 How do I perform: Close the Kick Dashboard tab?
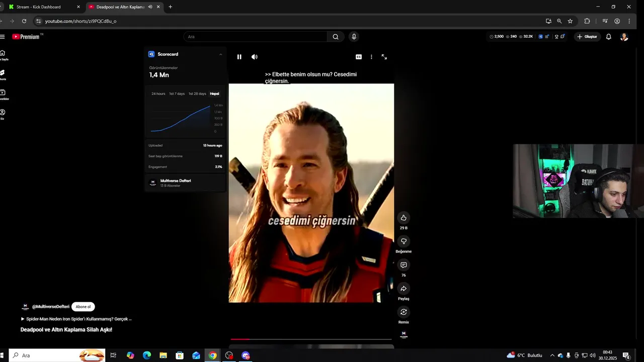78,7
